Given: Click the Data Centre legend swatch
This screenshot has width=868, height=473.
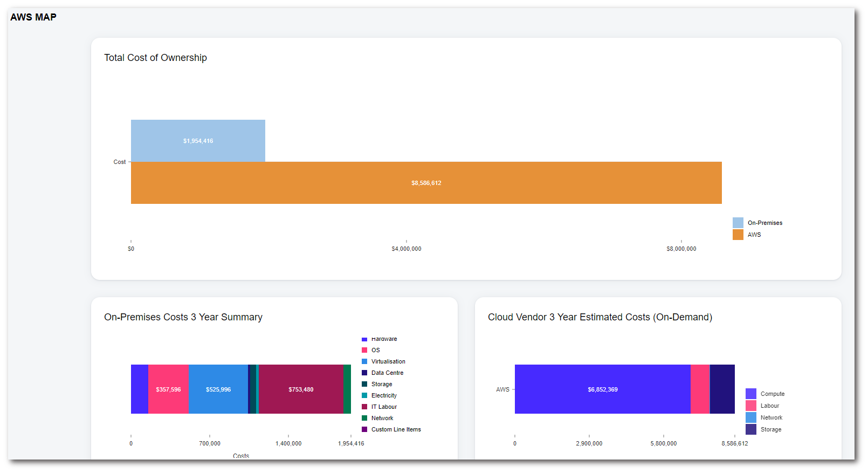Looking at the screenshot, I should coord(364,373).
